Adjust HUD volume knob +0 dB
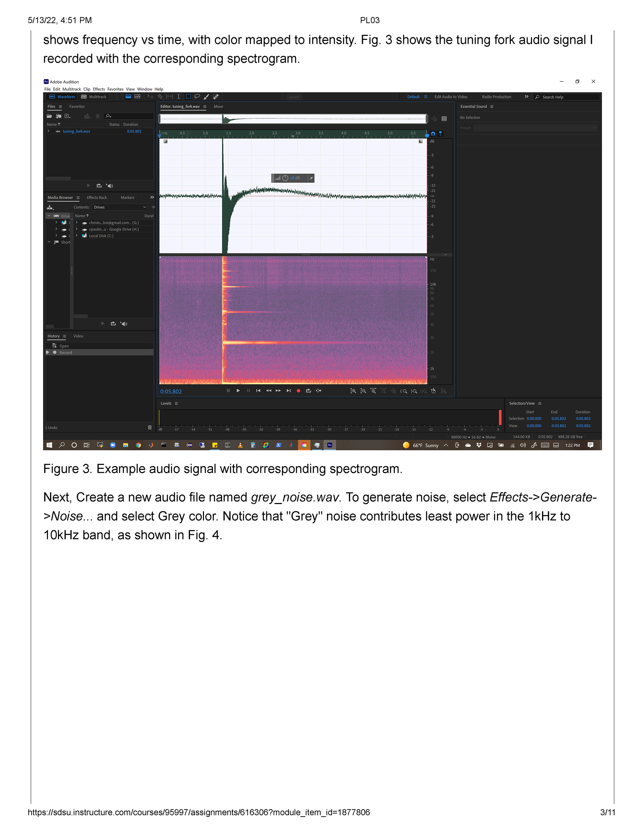The height and width of the screenshot is (833, 644). [x=285, y=178]
